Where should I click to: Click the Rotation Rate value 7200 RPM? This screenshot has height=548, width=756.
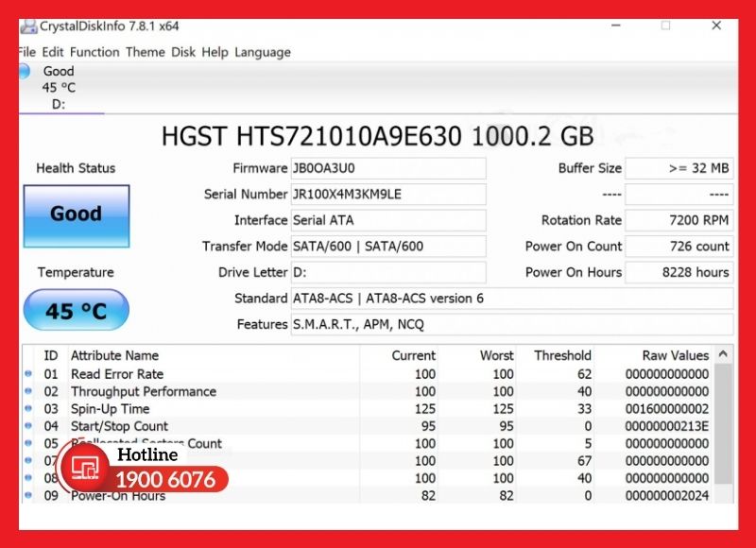679,220
